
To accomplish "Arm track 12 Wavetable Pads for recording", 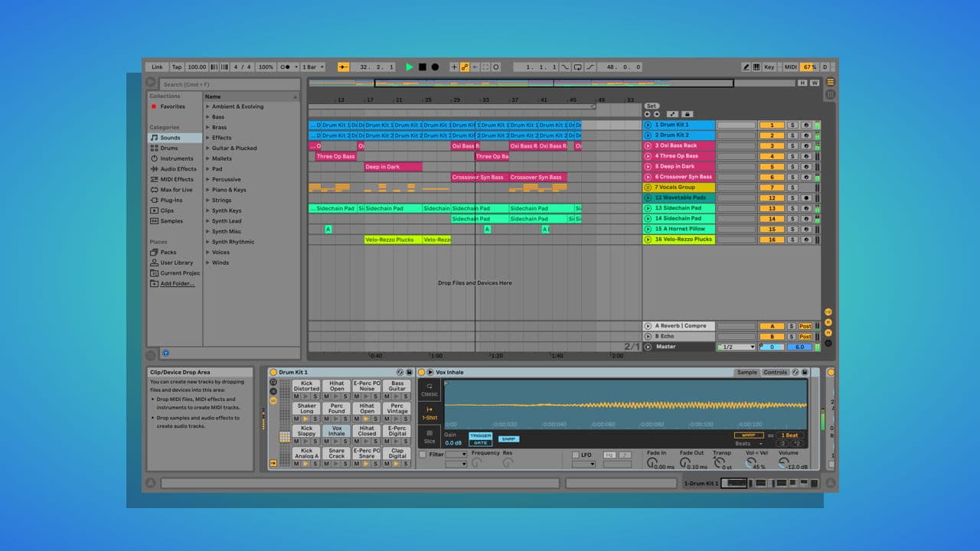I will click(805, 197).
